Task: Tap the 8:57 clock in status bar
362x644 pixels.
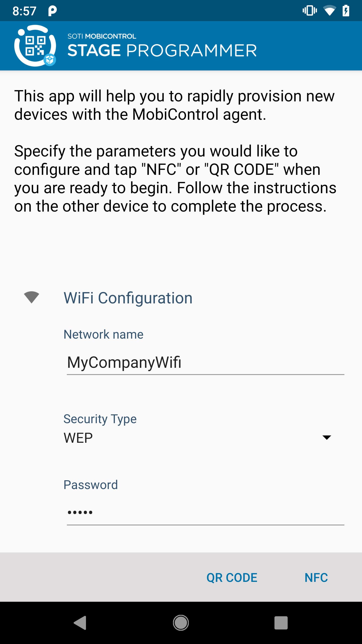Action: (24, 11)
